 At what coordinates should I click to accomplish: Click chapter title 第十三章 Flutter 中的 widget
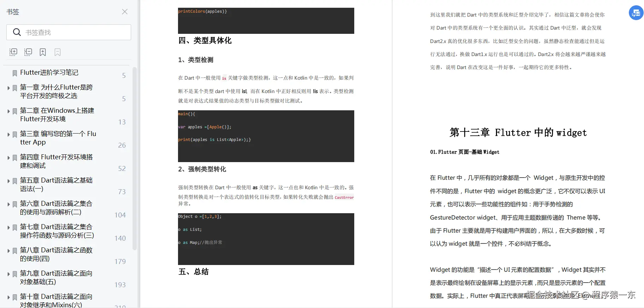tap(518, 133)
